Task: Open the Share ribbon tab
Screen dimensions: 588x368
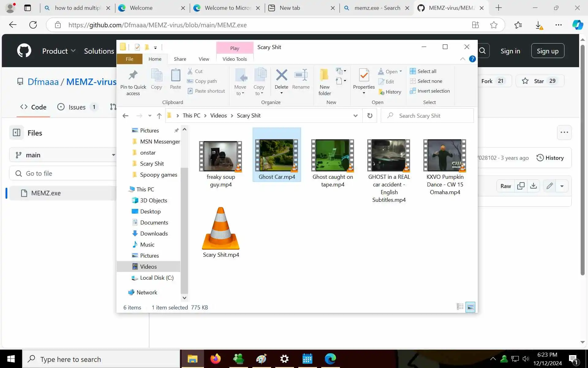Action: point(180,59)
